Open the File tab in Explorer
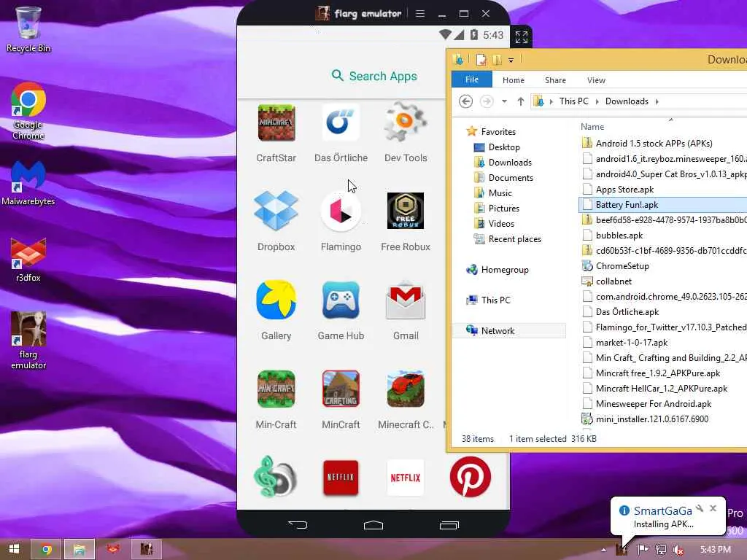The width and height of the screenshot is (747, 560). pos(472,79)
